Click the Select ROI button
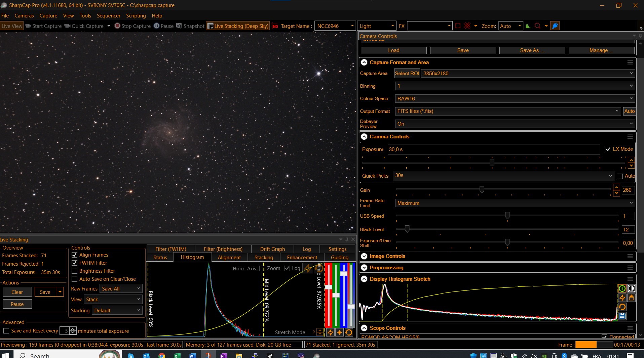Image resolution: width=644 pixels, height=358 pixels. 407,74
